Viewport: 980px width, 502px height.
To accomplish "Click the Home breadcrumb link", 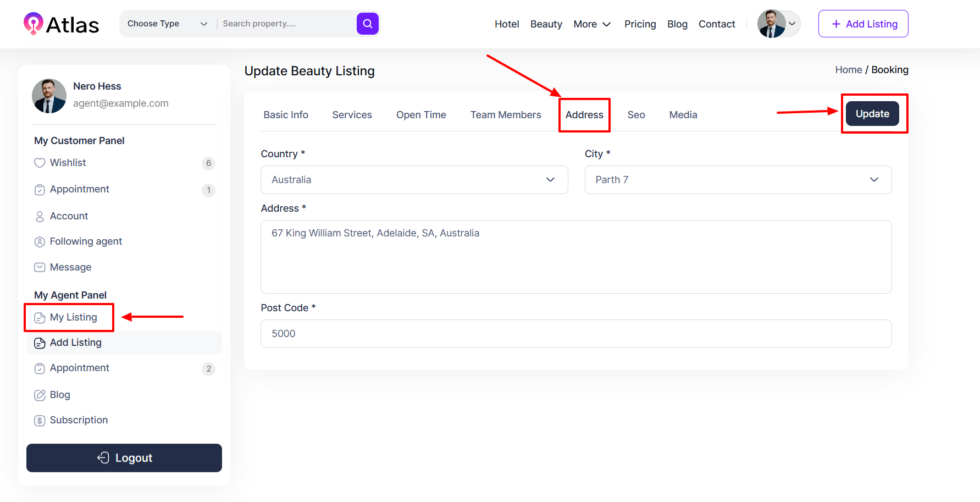I will pos(848,70).
